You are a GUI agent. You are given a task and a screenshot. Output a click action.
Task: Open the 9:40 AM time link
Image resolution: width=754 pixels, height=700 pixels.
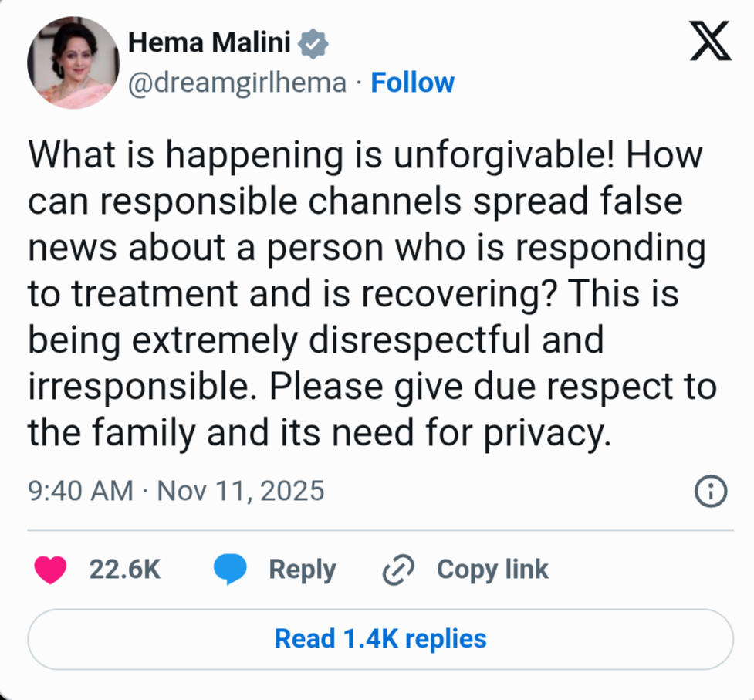79,491
